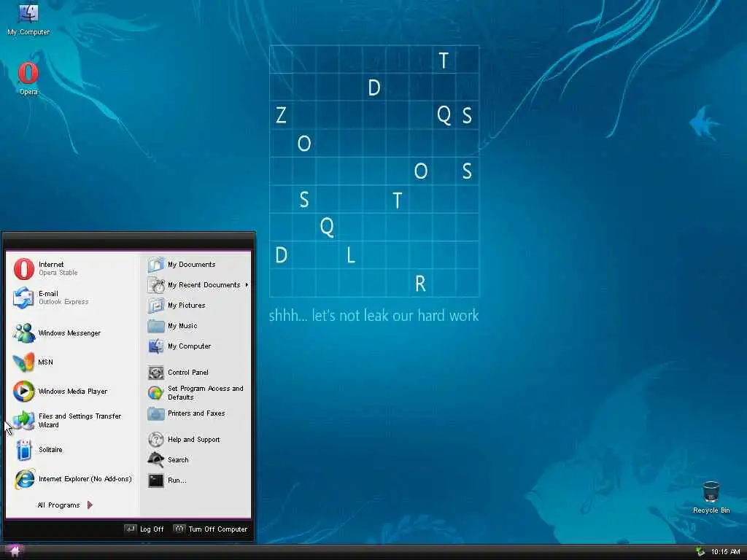Click the All Programs label
747x560 pixels.
58,505
